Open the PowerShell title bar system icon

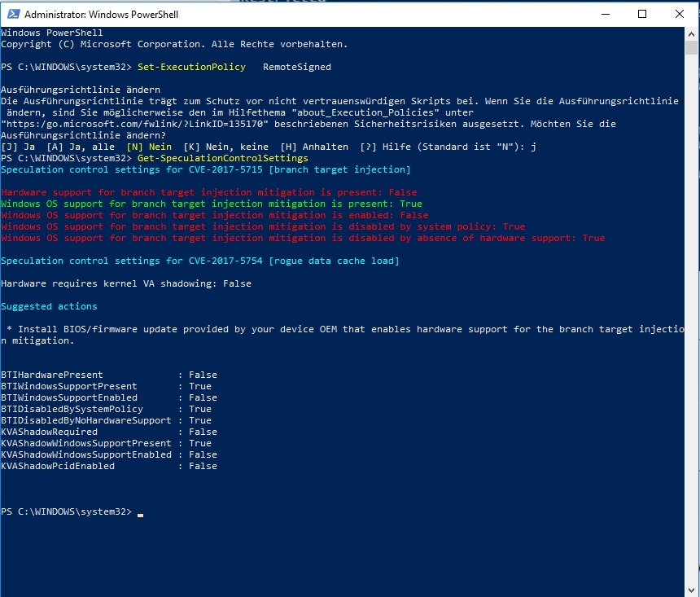click(x=13, y=15)
